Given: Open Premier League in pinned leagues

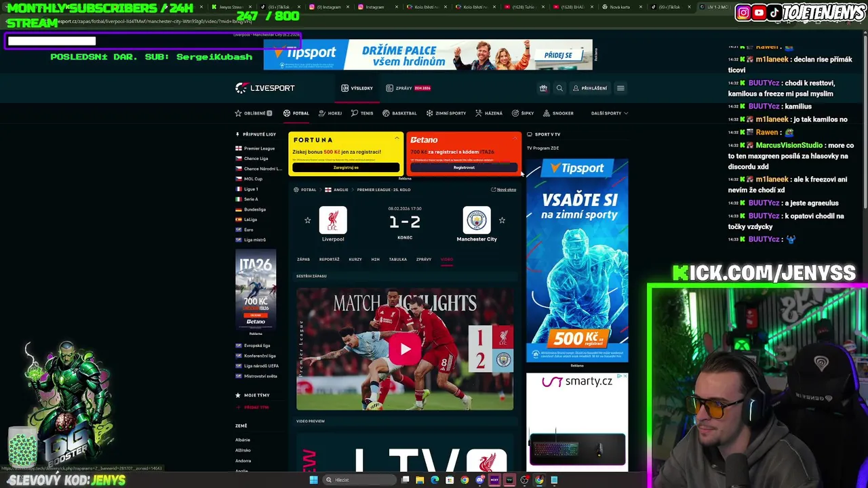Looking at the screenshot, I should pos(259,148).
